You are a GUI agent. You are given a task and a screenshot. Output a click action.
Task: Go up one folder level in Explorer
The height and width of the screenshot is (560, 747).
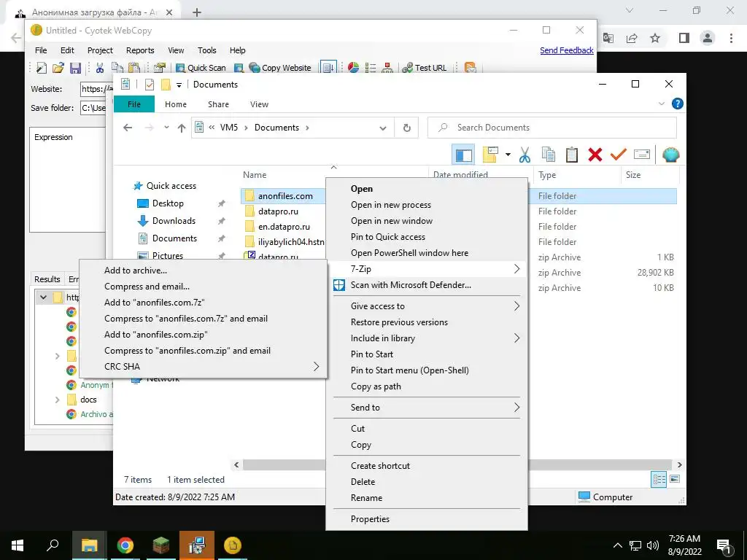[x=181, y=128]
